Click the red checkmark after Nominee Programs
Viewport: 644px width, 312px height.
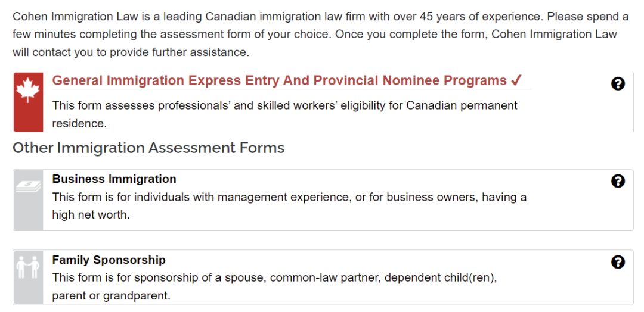coord(516,80)
